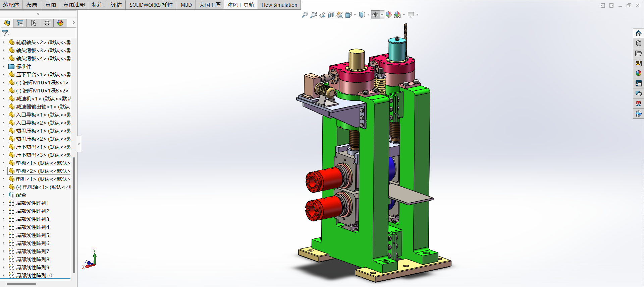Switch to the 草图油墨 tab
Image resolution: width=644 pixels, height=287 pixels.
(74, 5)
